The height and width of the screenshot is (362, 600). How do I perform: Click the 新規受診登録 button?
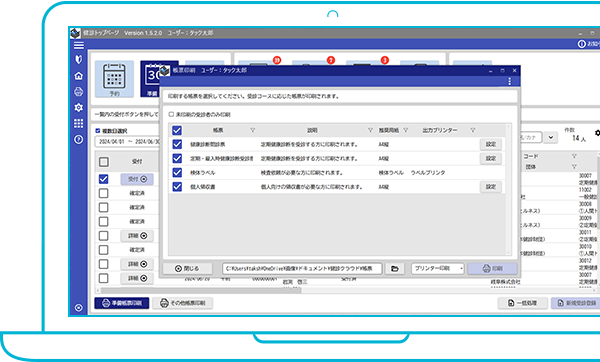[576, 303]
